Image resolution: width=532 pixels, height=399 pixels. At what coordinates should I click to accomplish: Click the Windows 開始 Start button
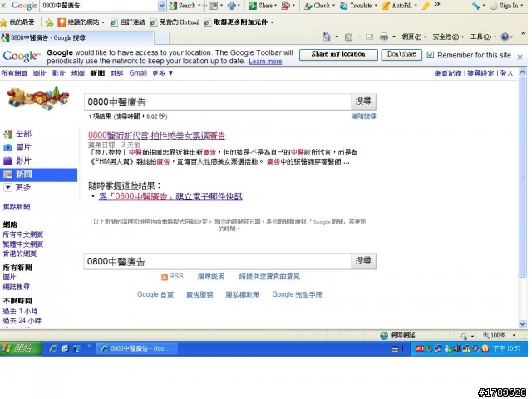[x=20, y=348]
